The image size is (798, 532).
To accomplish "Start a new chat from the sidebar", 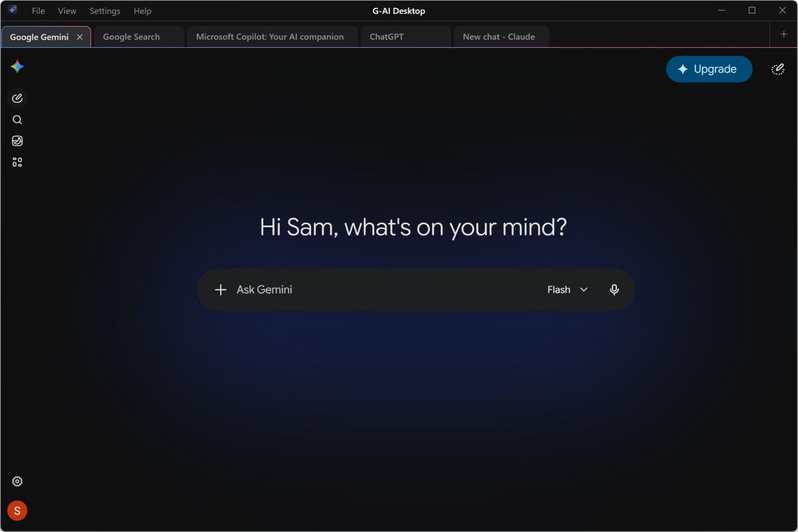I will pyautogui.click(x=17, y=98).
